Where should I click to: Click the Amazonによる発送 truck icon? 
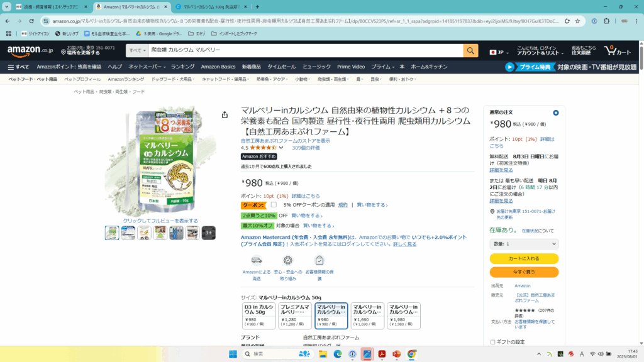[x=257, y=260]
